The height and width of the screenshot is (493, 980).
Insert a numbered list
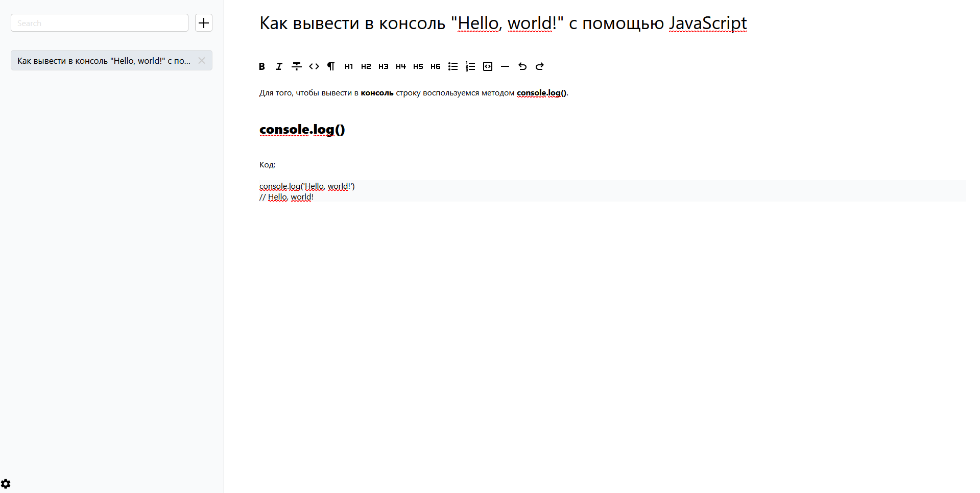470,66
